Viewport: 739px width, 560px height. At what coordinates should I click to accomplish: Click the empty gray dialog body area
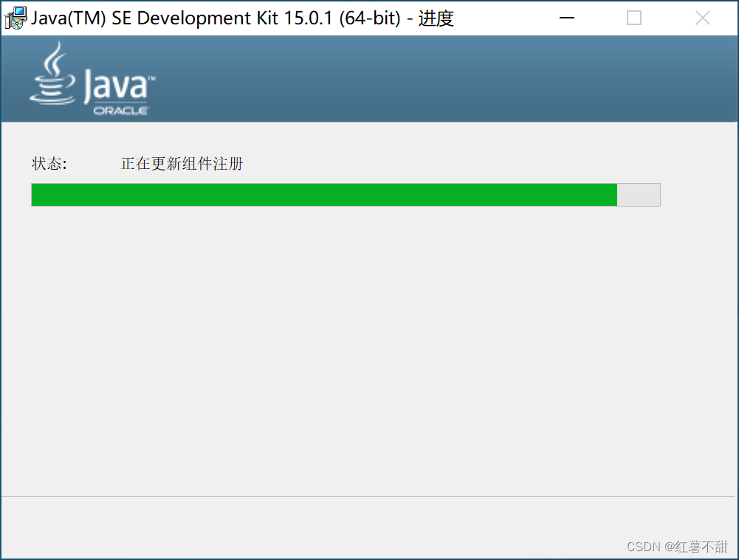[x=368, y=351]
